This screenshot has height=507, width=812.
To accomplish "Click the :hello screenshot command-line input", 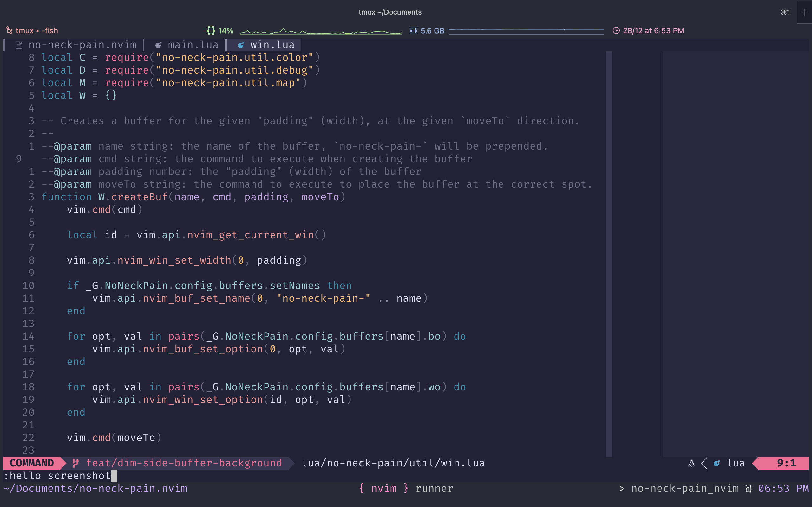I will click(x=59, y=476).
